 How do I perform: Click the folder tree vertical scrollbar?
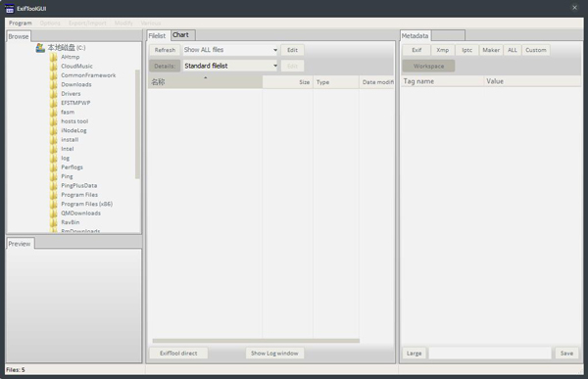pyautogui.click(x=137, y=123)
